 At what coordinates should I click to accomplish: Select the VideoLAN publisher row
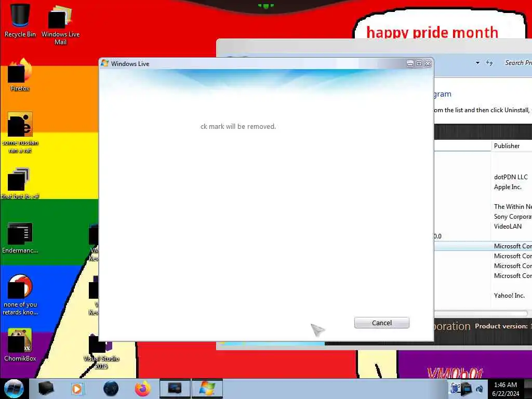[x=483, y=227]
